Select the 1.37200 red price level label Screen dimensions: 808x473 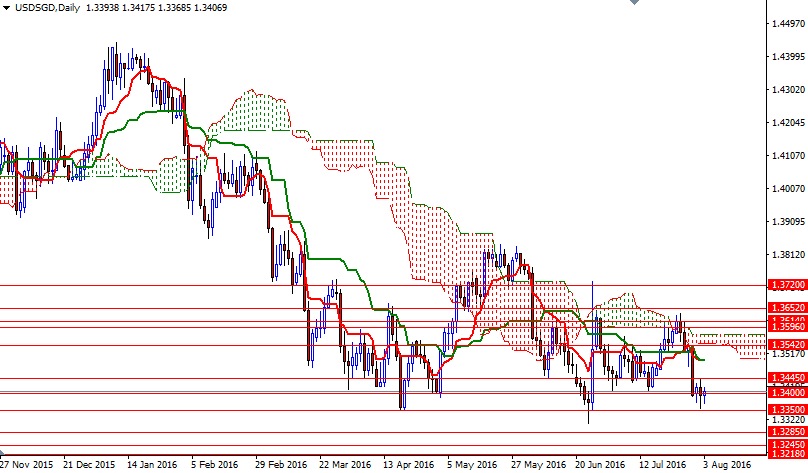point(787,285)
